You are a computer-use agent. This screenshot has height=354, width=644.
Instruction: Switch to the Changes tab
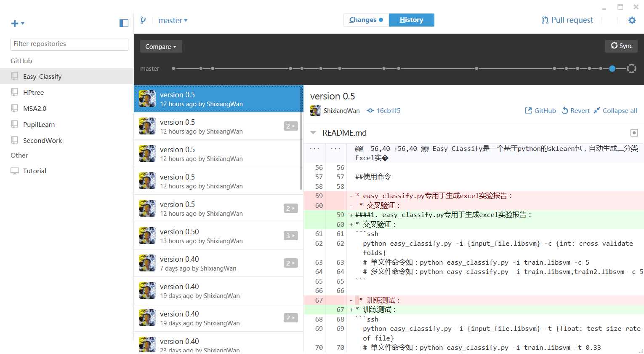[366, 20]
